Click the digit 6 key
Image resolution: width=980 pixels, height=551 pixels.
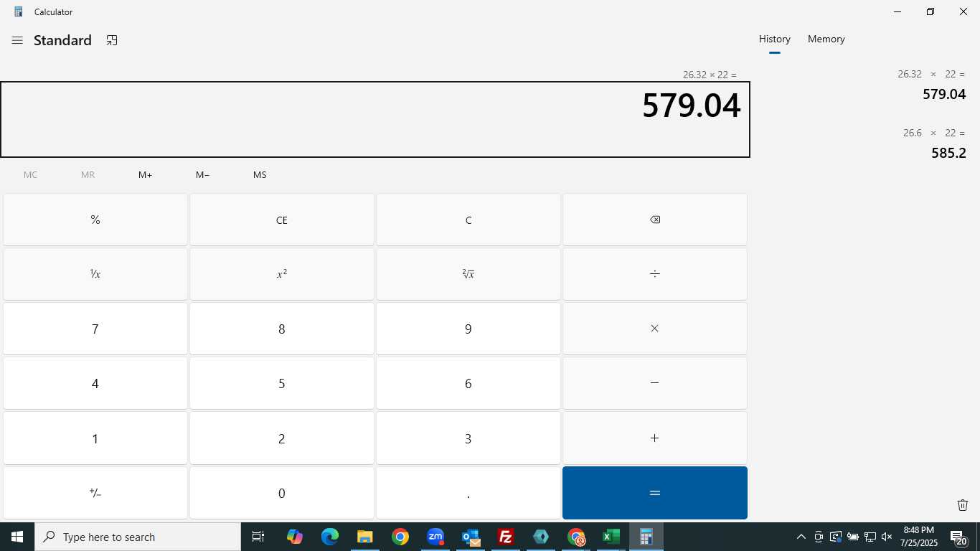pos(468,383)
